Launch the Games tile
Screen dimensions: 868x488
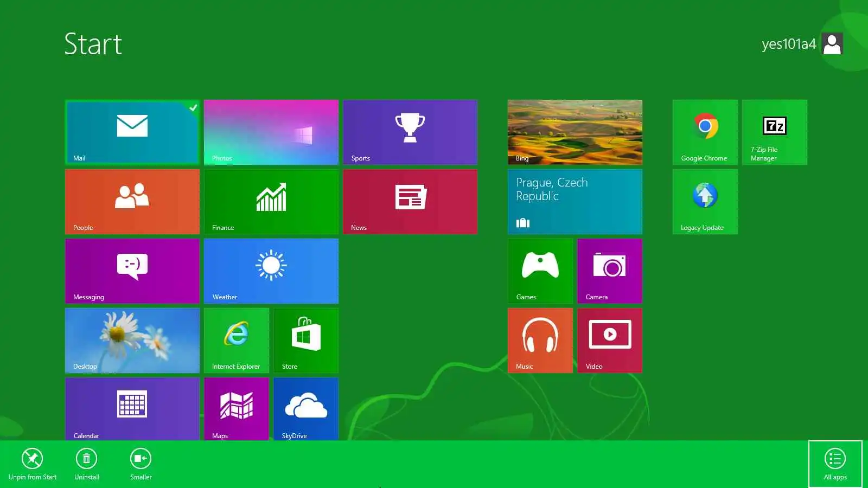click(540, 271)
